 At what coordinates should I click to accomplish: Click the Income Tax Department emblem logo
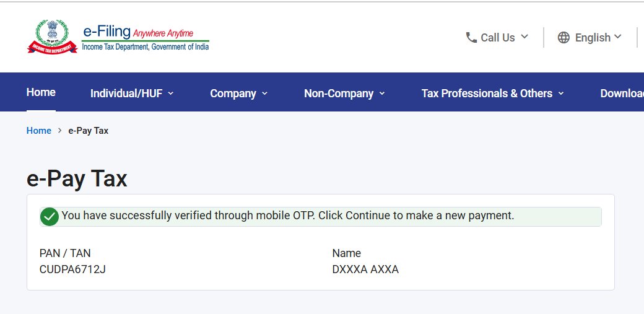coord(52,36)
